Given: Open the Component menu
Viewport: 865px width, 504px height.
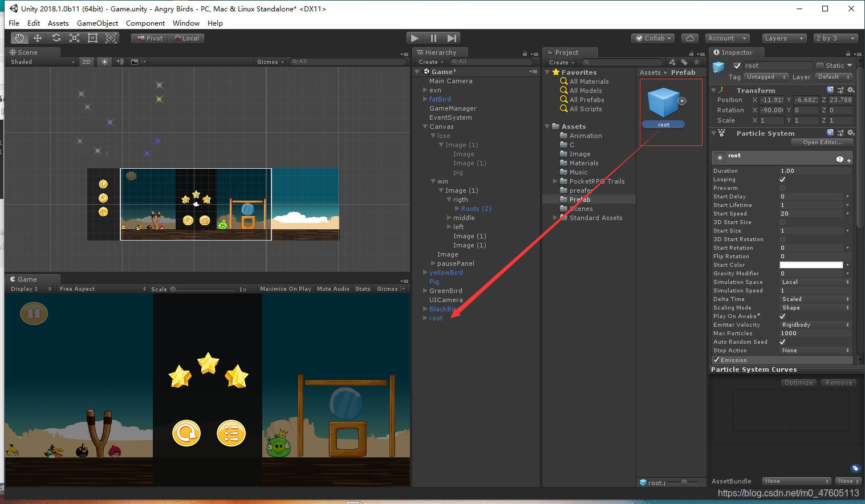Looking at the screenshot, I should coord(145,23).
